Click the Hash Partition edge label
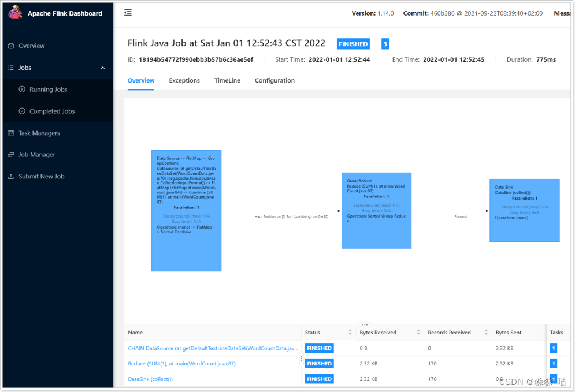Image resolution: width=575 pixels, height=392 pixels. [x=291, y=217]
